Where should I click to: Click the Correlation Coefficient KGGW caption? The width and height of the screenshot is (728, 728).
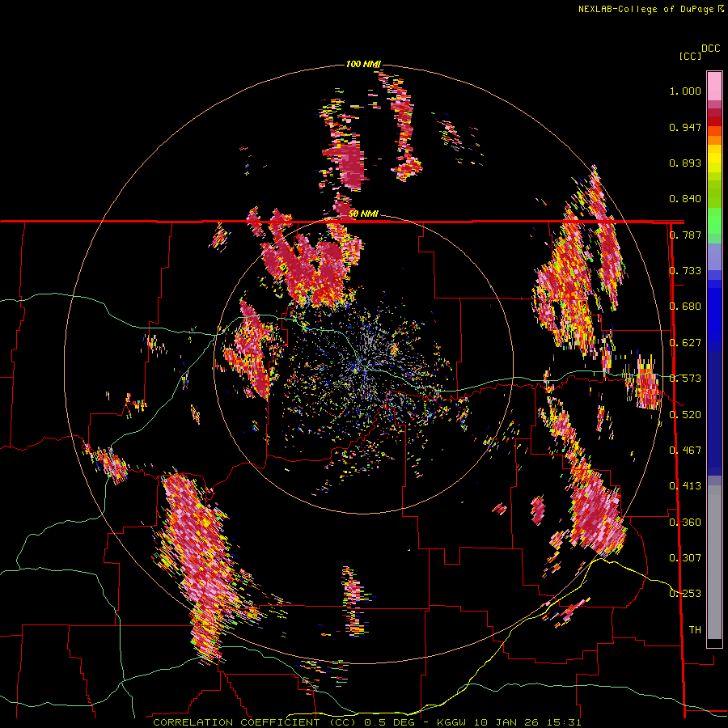pos(366,722)
